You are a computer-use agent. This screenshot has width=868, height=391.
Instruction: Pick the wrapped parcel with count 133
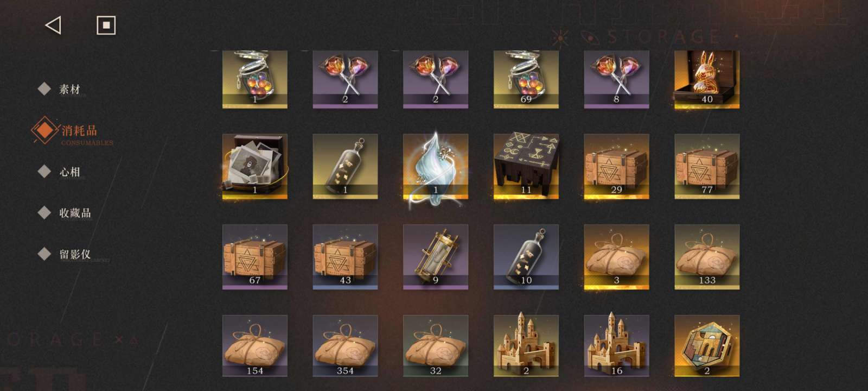pyautogui.click(x=707, y=257)
